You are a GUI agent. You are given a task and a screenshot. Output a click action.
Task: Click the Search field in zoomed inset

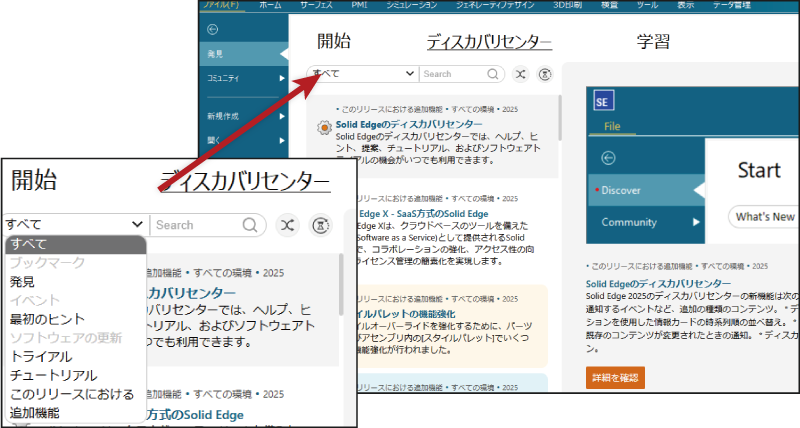(x=197, y=225)
